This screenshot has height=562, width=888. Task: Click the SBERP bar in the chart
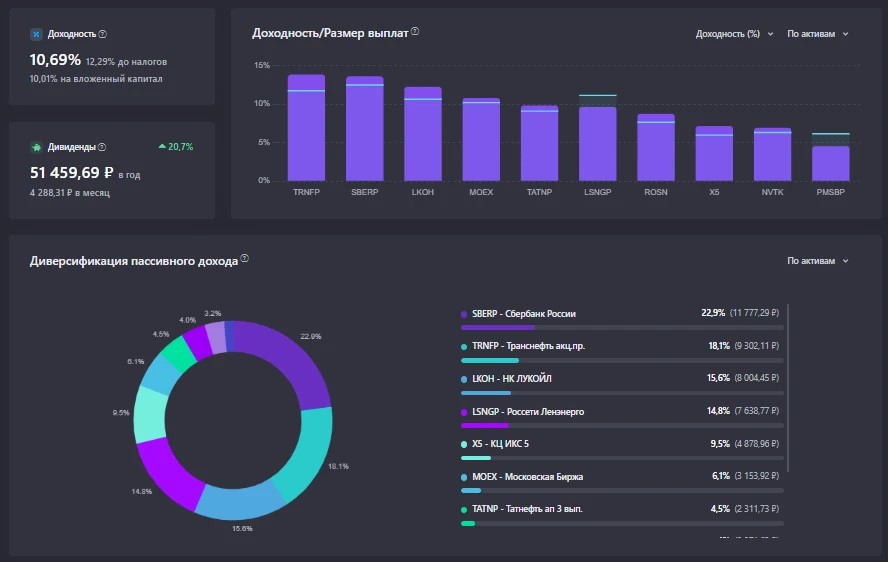coord(365,129)
